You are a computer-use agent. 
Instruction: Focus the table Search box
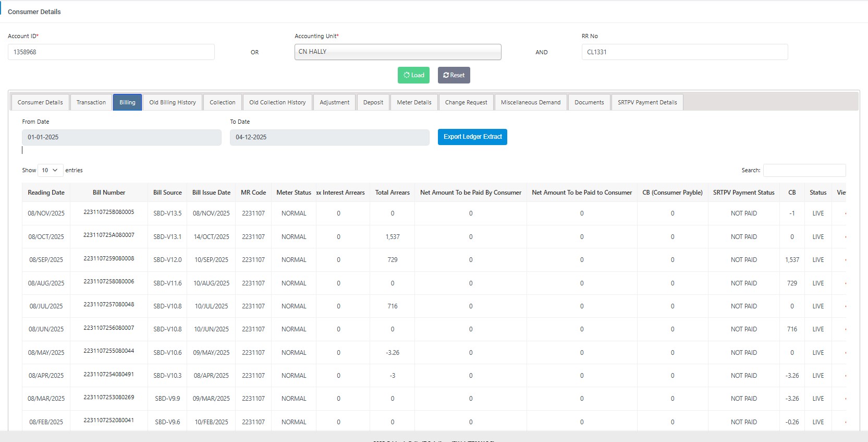[804, 170]
